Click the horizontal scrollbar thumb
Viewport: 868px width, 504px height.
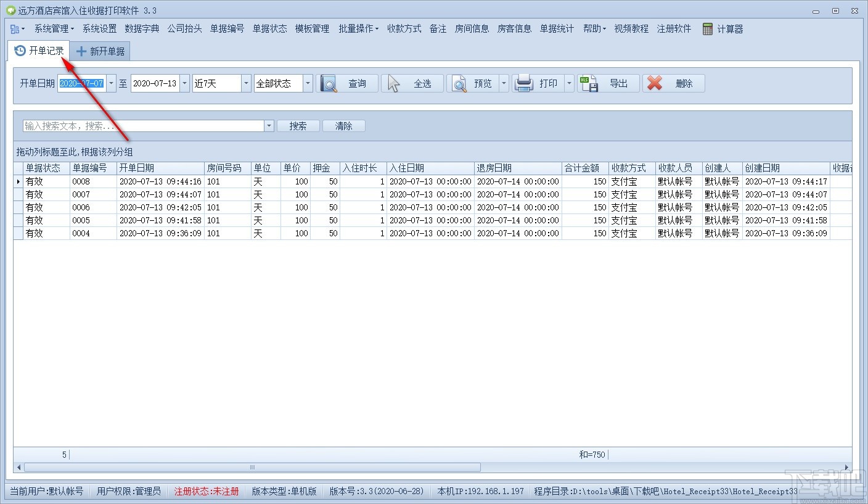252,468
